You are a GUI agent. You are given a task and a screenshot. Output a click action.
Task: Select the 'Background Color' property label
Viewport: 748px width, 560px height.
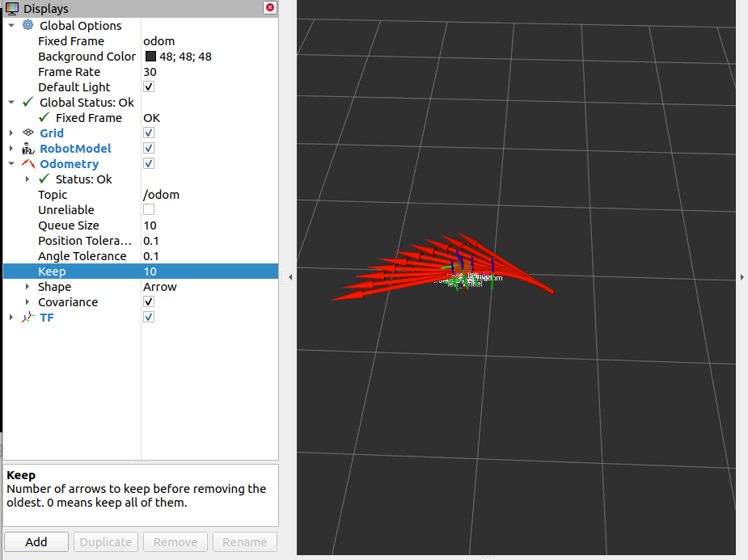pyautogui.click(x=87, y=57)
